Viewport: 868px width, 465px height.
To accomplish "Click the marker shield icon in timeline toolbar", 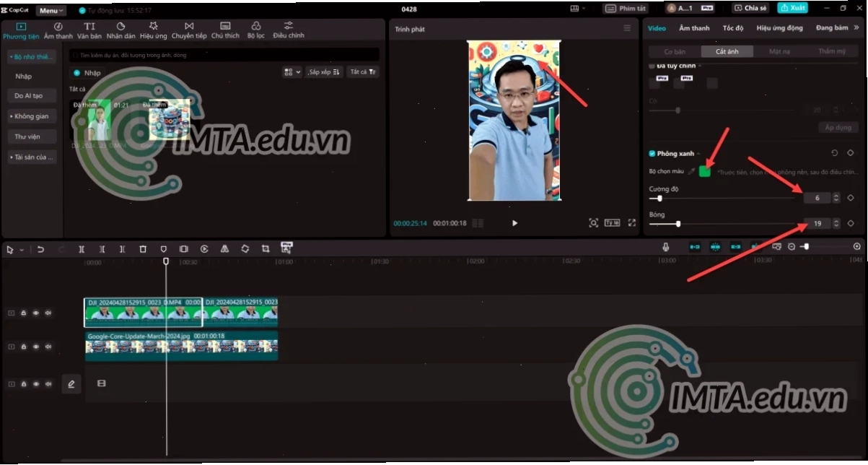I will (164, 249).
